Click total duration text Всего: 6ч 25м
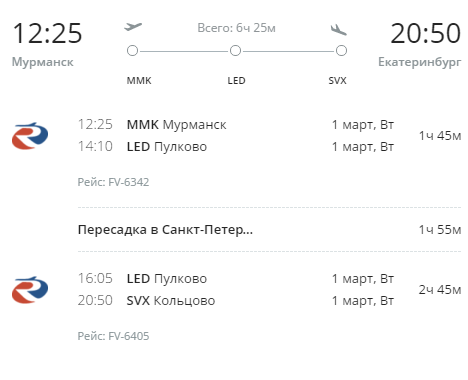Viewport: 468px width, 380px height. 236,28
